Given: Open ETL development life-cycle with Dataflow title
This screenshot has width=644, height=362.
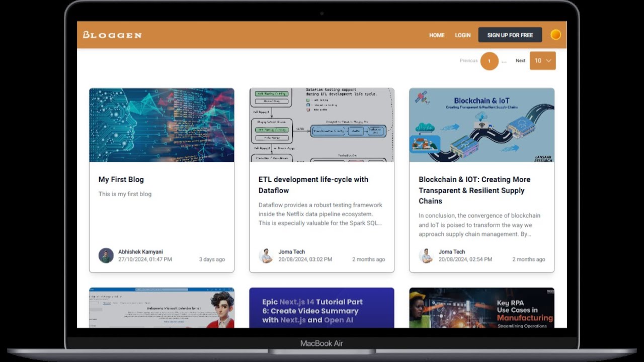Looking at the screenshot, I should 313,185.
